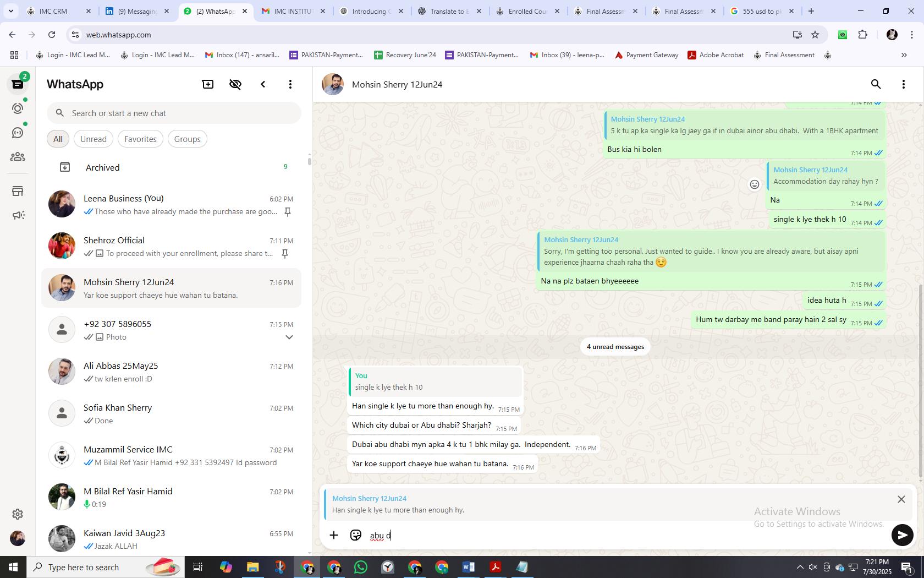This screenshot has height=578, width=924.
Task: Send the typed message
Action: click(x=902, y=535)
